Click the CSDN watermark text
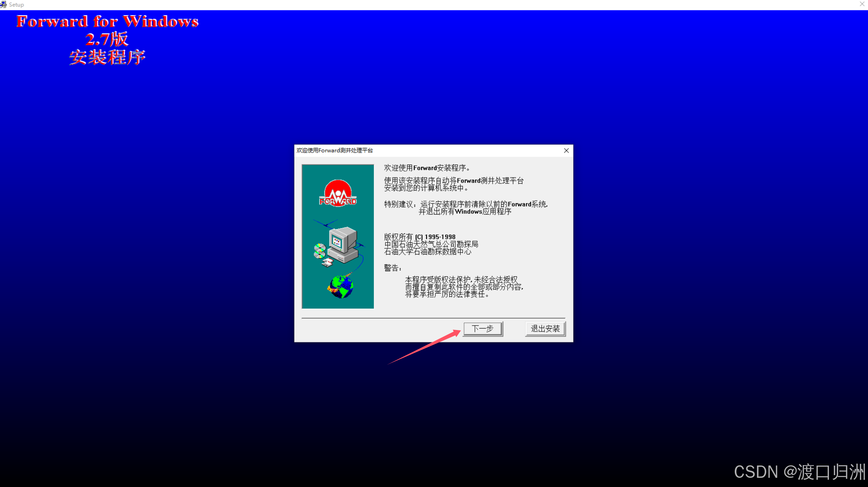 coord(799,472)
